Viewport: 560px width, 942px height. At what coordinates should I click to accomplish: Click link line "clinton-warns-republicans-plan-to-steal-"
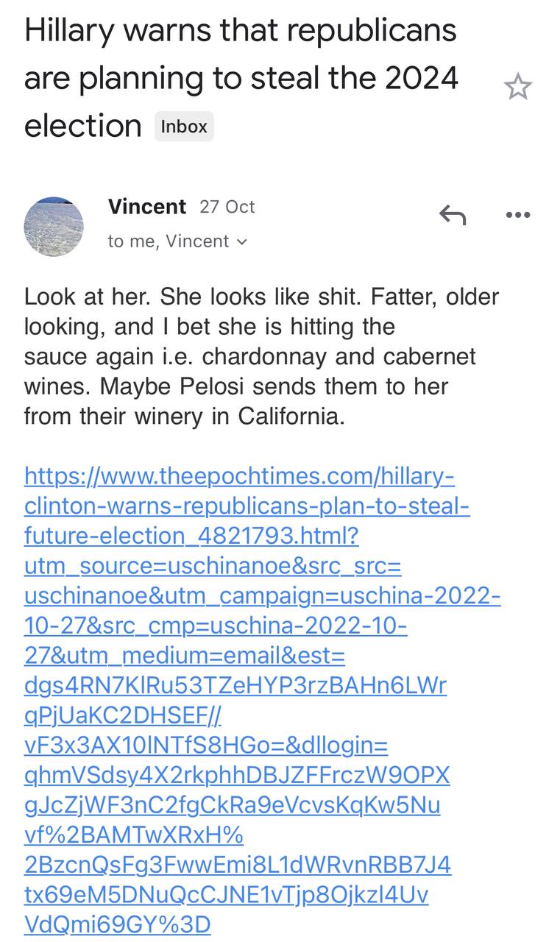tap(247, 506)
